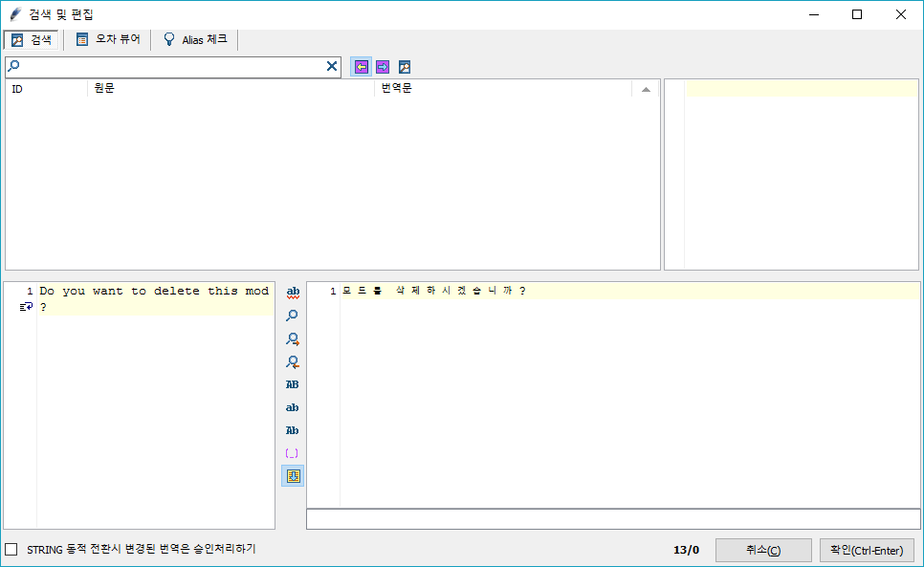Toggle the purple left-arrow search direction button
Screen dimensions: 924x567
[x=361, y=67]
